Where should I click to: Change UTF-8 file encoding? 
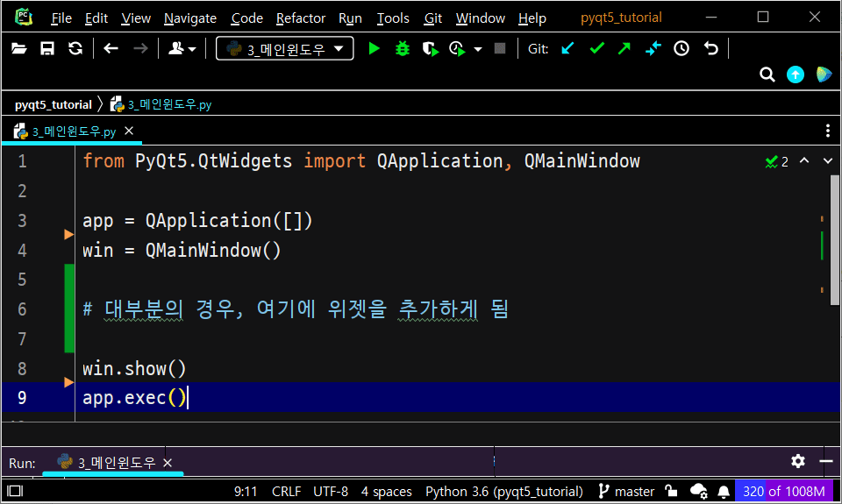pyautogui.click(x=331, y=491)
